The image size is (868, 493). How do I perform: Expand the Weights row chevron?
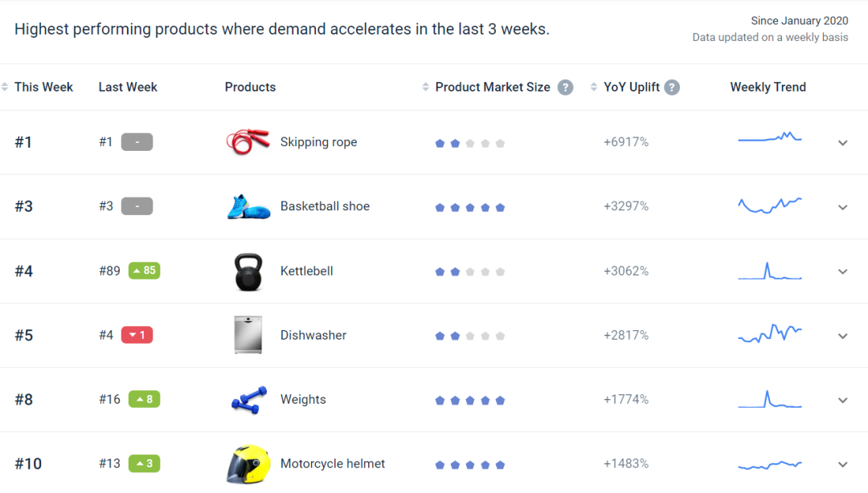click(842, 400)
